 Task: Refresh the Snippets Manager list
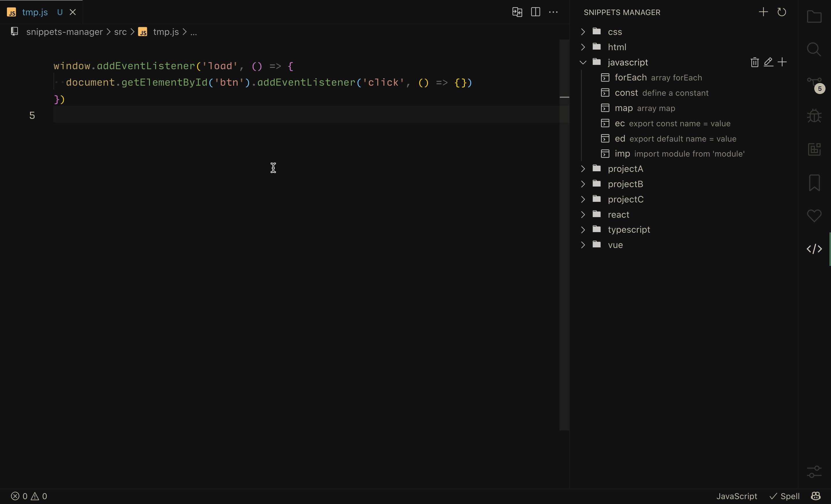pos(782,12)
